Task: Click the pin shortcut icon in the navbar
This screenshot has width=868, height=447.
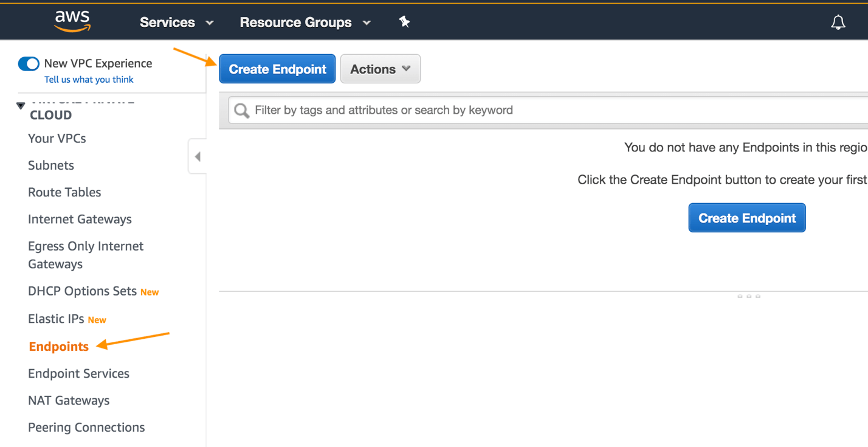Action: [405, 22]
